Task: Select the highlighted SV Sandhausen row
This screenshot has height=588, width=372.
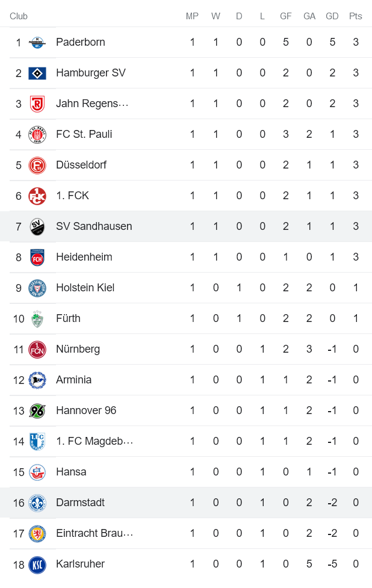Action: tap(186, 226)
